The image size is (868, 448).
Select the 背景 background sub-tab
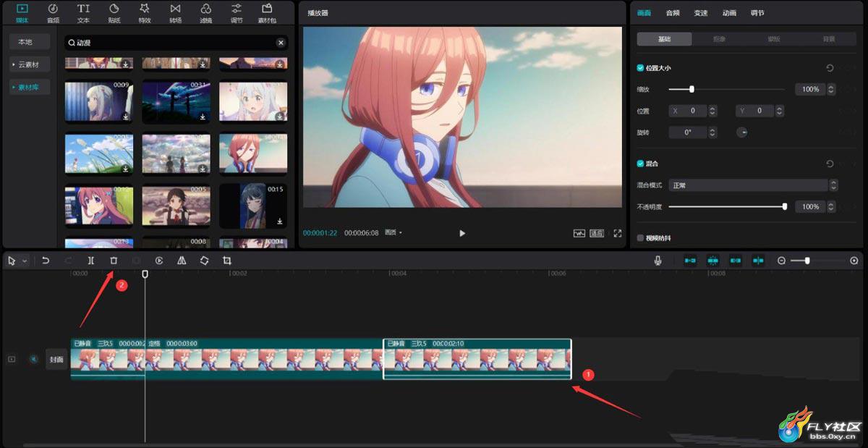(829, 39)
